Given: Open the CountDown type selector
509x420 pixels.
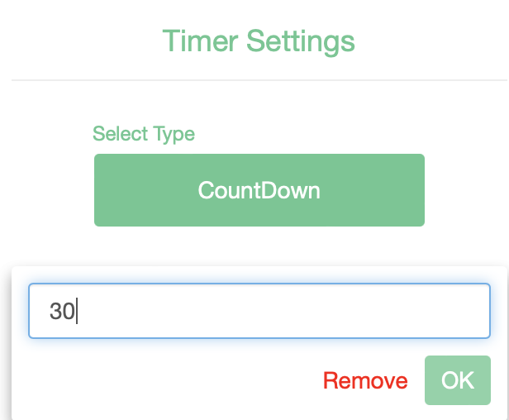Looking at the screenshot, I should [259, 190].
